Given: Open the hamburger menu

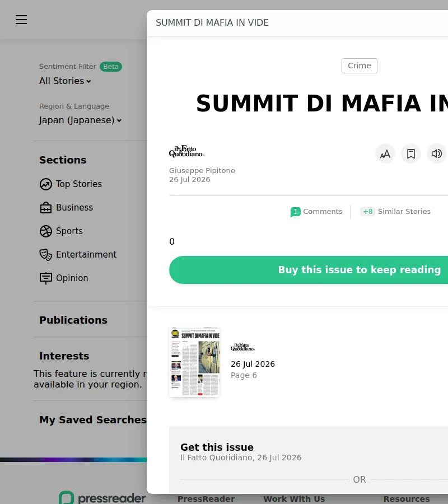Looking at the screenshot, I should (21, 20).
